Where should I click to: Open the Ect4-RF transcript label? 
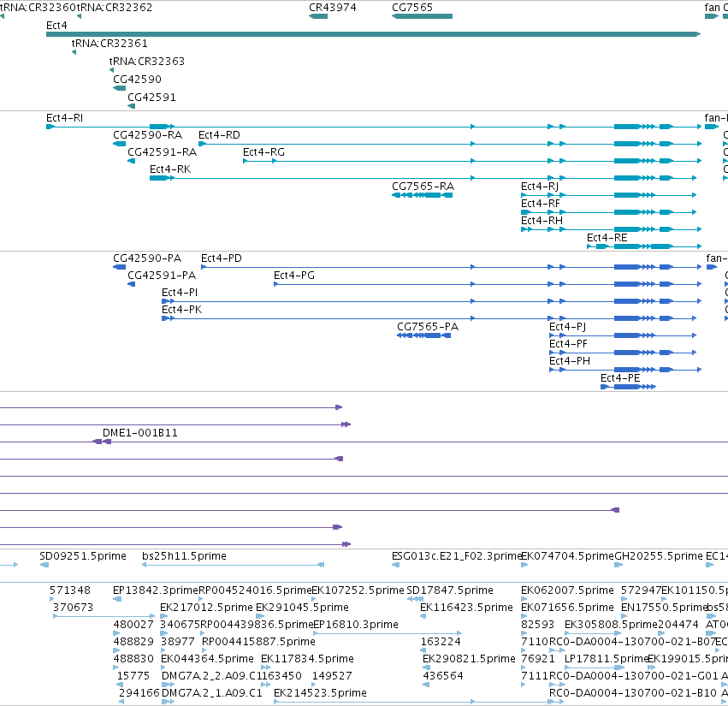pos(541,204)
